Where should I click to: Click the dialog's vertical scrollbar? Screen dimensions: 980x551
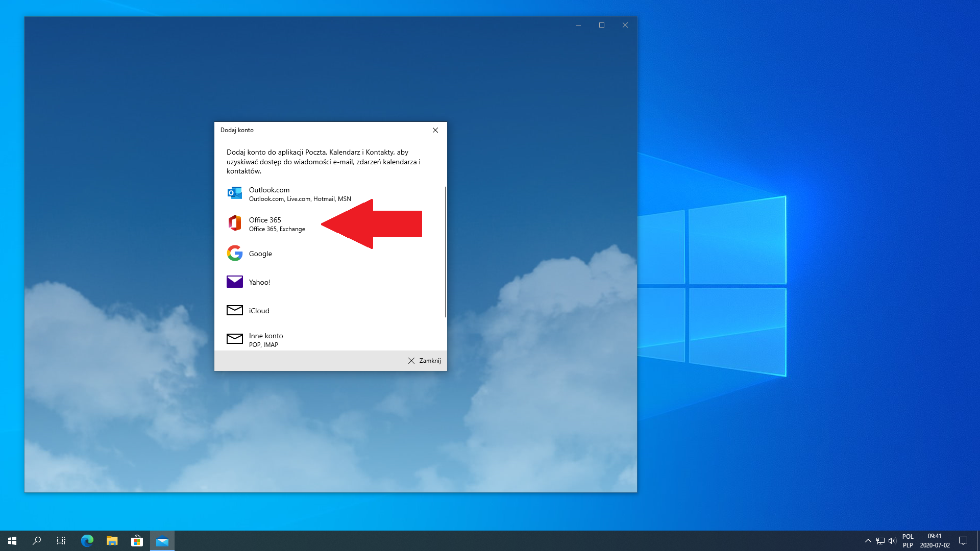tap(446, 252)
